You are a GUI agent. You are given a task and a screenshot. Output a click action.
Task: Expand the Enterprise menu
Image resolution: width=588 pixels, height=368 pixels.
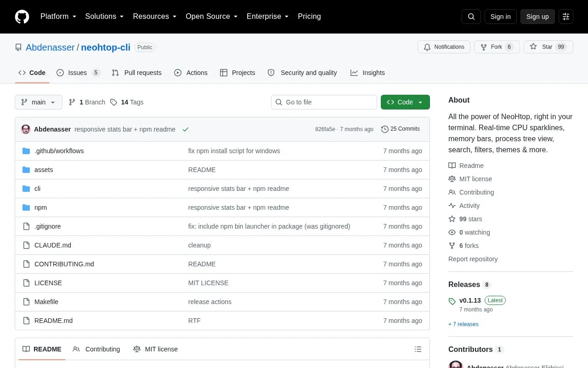point(268,17)
